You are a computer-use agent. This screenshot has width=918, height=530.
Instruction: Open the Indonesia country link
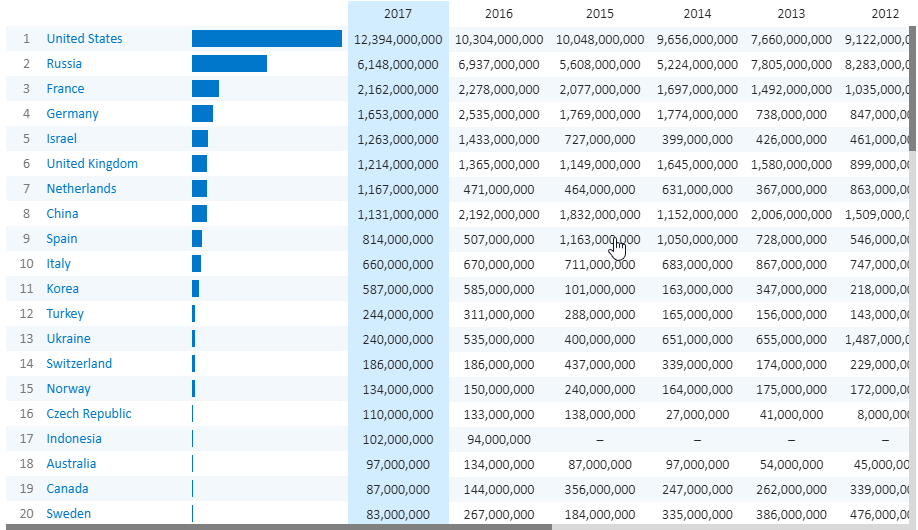pos(74,439)
